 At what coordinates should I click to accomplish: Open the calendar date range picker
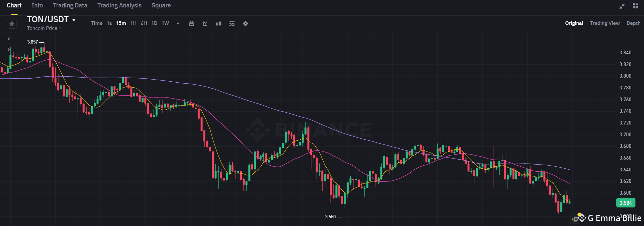(x=192, y=23)
